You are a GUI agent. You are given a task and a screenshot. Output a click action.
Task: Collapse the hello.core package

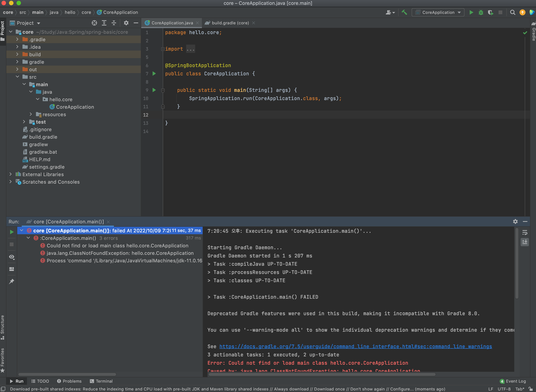[x=37, y=99]
